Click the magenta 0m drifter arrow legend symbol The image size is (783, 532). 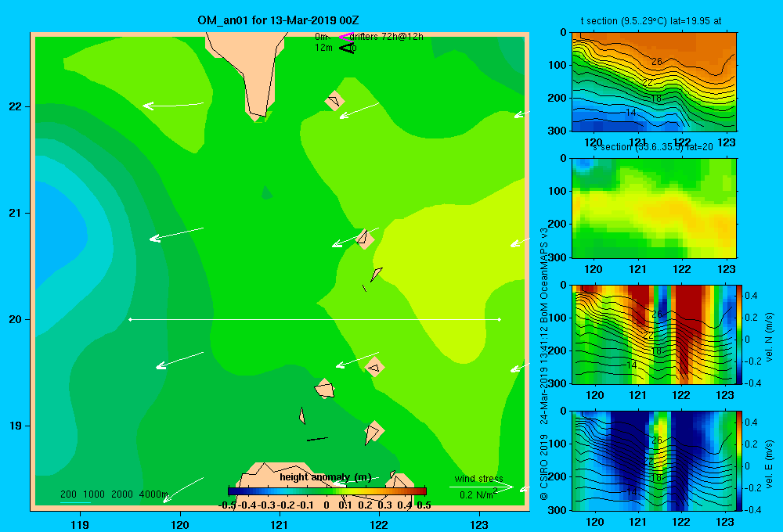[345, 37]
